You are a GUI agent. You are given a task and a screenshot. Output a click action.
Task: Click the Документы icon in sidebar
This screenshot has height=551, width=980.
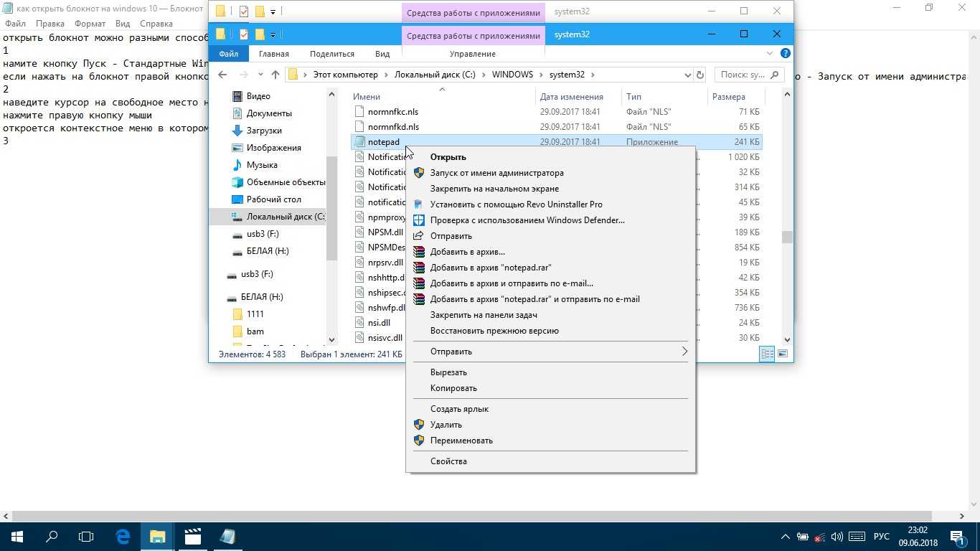(237, 113)
